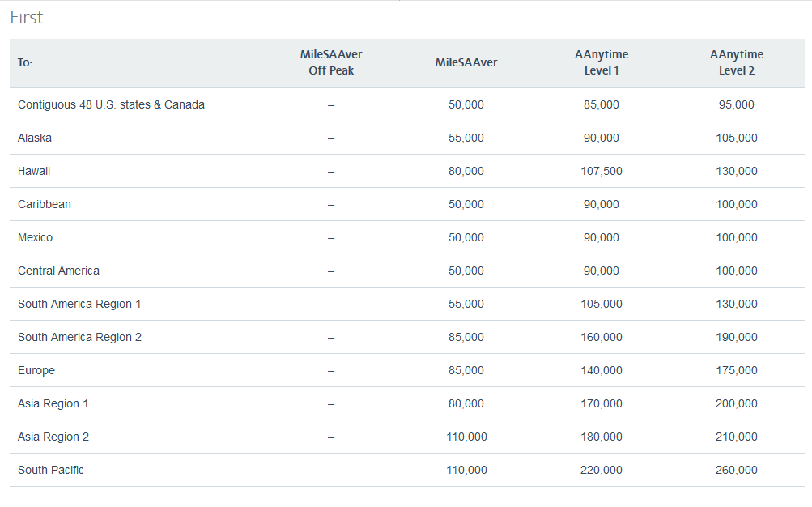The height and width of the screenshot is (507, 812).
Task: Select the 'Mexico' row label
Action: [35, 237]
